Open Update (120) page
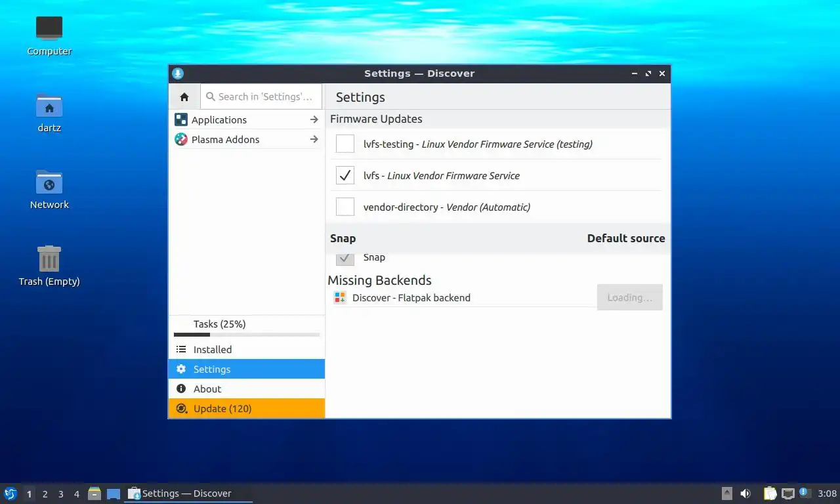840x504 pixels. (x=247, y=408)
